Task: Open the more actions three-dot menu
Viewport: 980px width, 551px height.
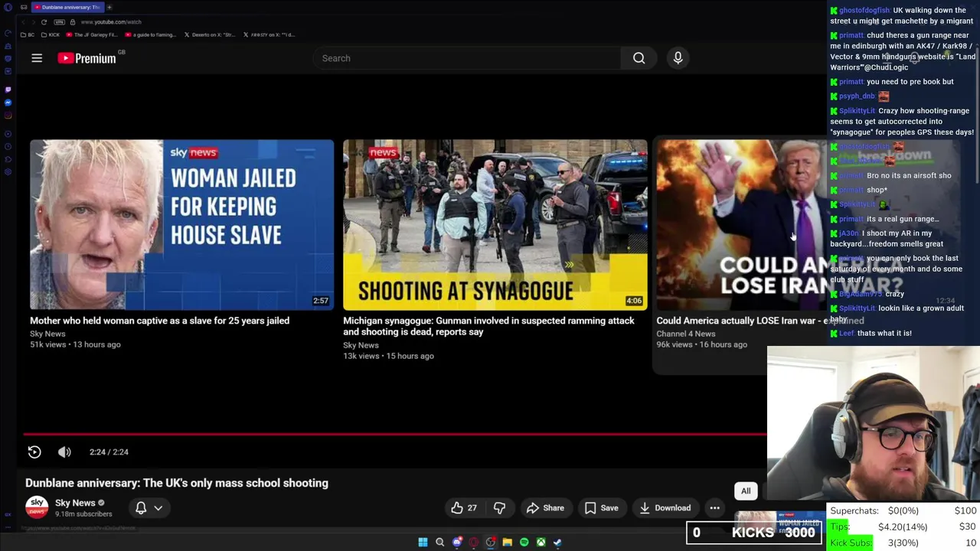Action: [714, 508]
